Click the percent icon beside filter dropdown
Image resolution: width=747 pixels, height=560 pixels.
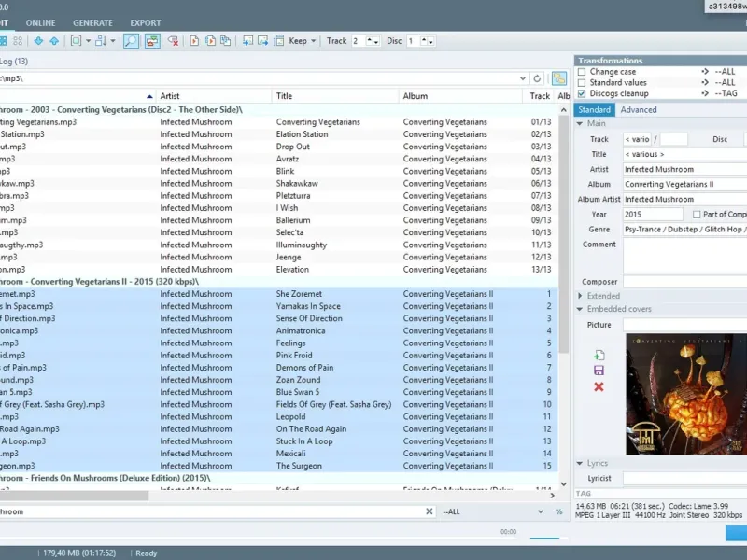(558, 511)
